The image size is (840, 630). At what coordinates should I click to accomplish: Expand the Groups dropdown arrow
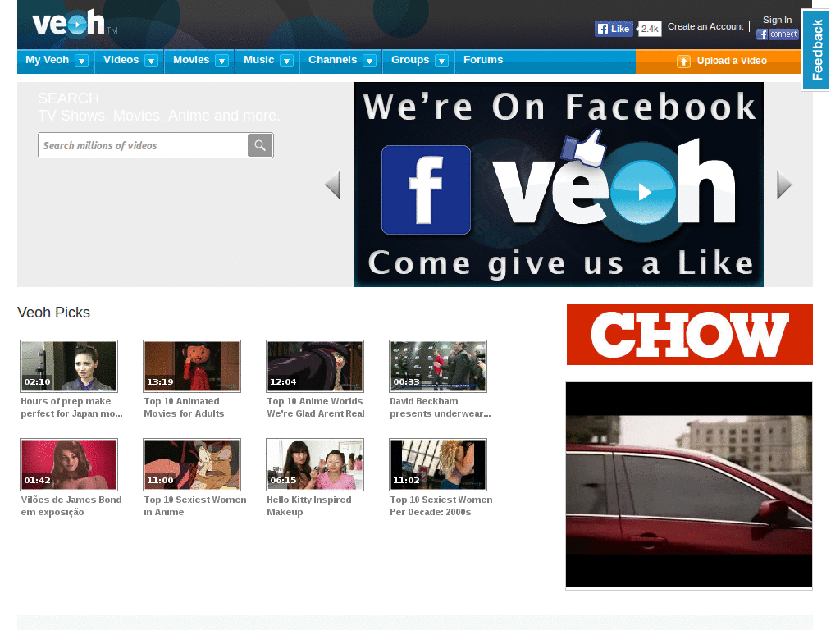click(442, 61)
